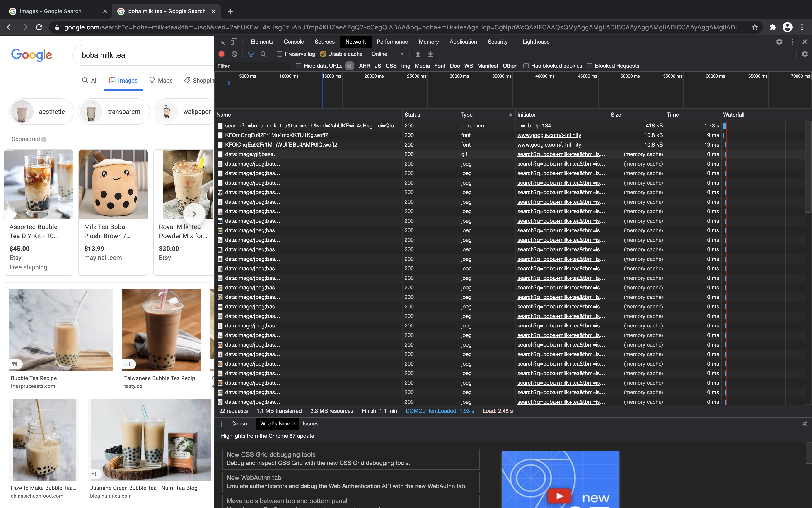Filter requests by Img type
Image resolution: width=812 pixels, height=508 pixels.
406,66
